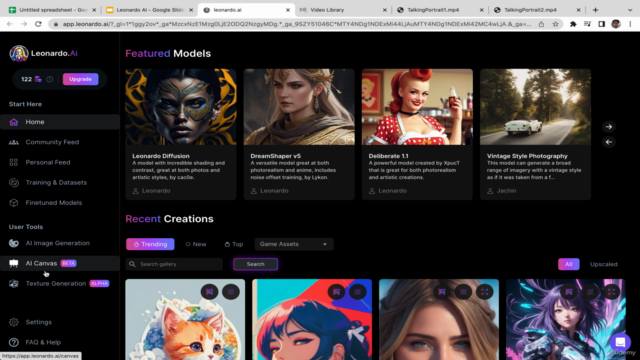The height and width of the screenshot is (360, 640).
Task: Click expand icon on the purple anime girl image
Action: [x=611, y=292]
